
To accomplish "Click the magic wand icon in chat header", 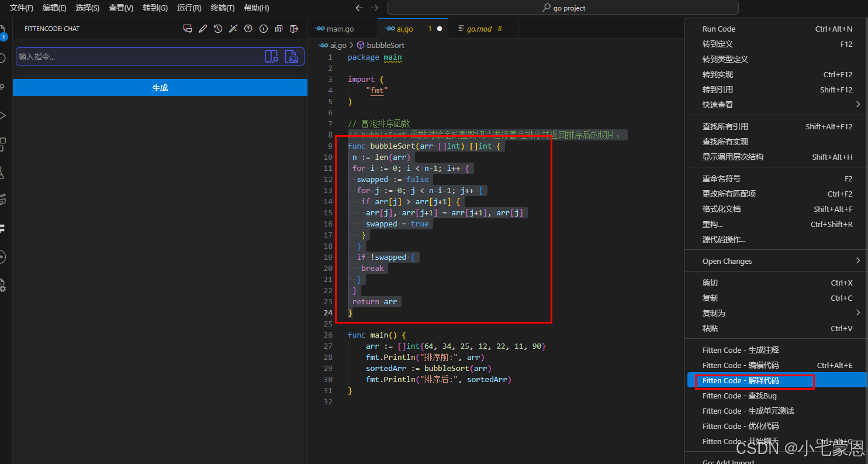I will tap(233, 29).
